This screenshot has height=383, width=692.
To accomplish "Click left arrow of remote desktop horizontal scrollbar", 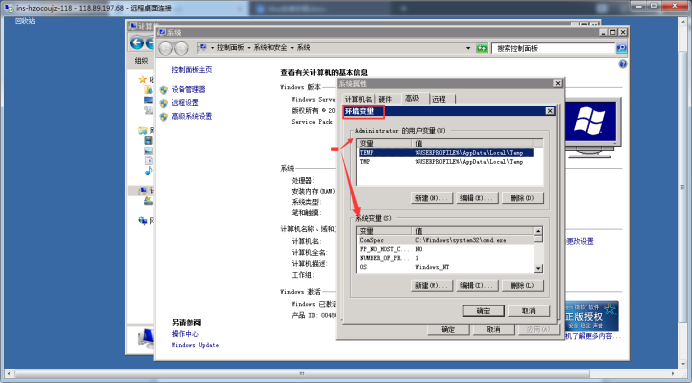I will pyautogui.click(x=8, y=374).
